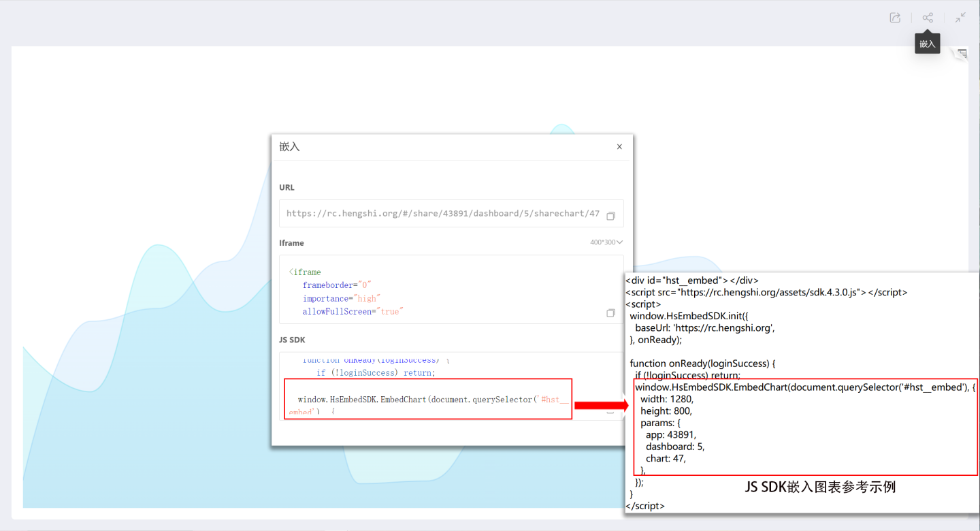This screenshot has width=980, height=531.
Task: Click the URL section label
Action: point(287,187)
